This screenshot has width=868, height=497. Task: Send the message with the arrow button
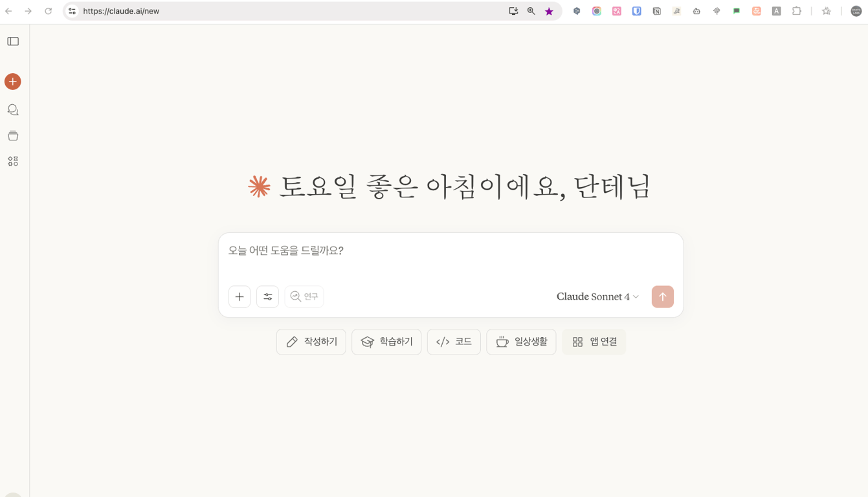point(663,296)
